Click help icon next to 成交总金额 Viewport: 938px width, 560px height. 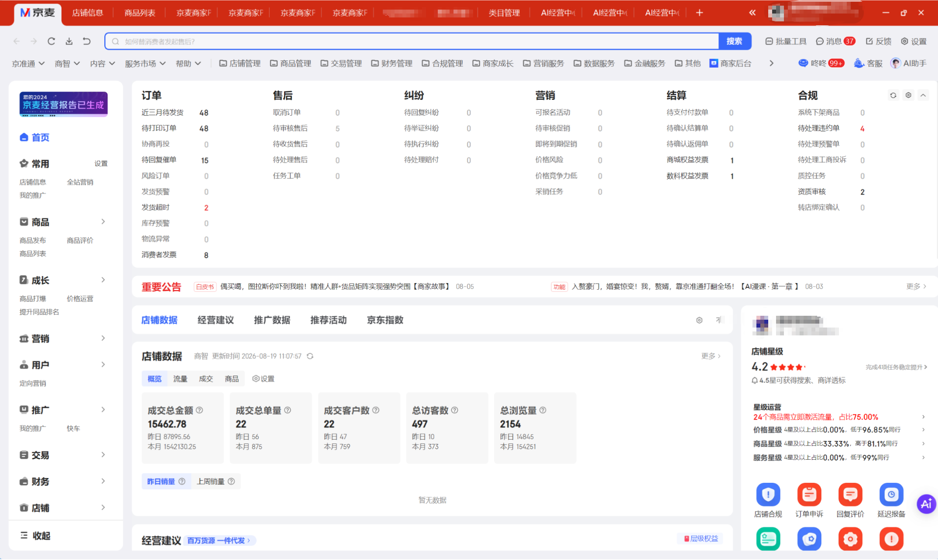[199, 410]
